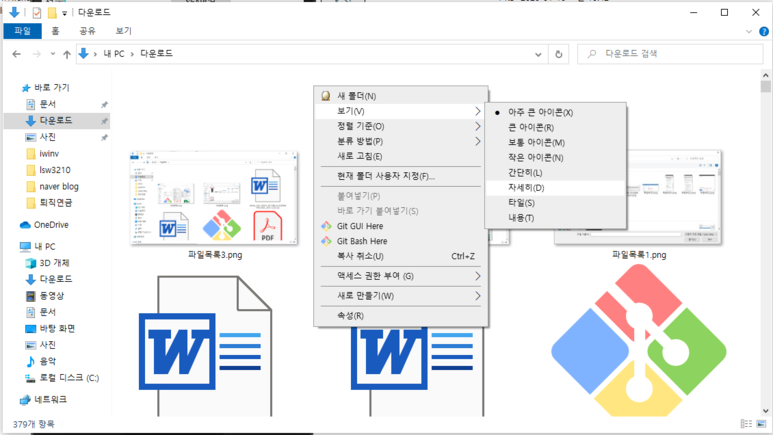Switch to the 보기 ribbon tab

pyautogui.click(x=123, y=31)
